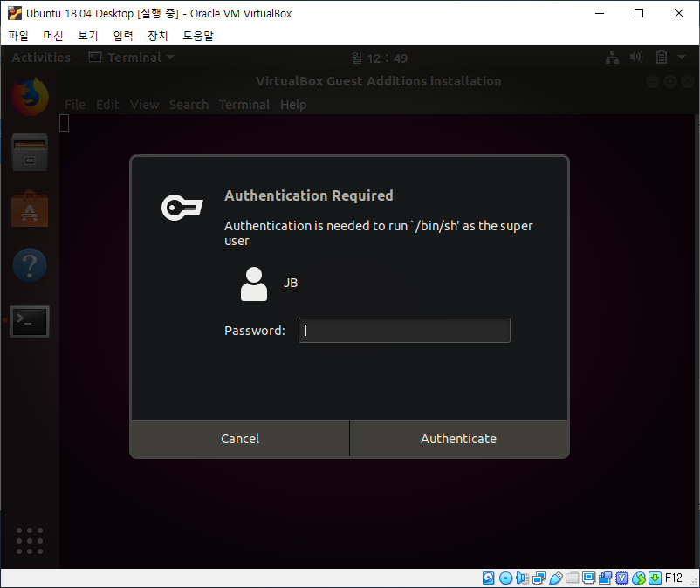Open Terminal window View menu
Screen dimensions: 700x588
coord(144,105)
